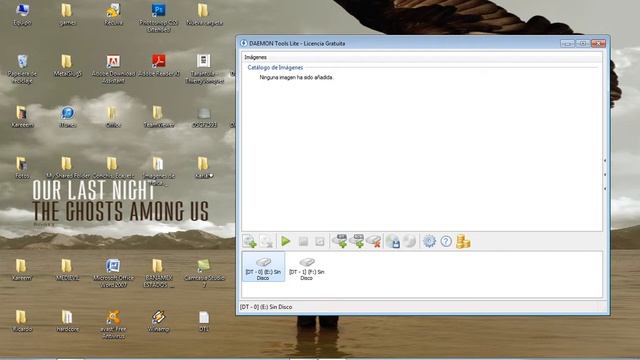
Task: Select the Equipo desktop icon
Action: click(x=22, y=15)
